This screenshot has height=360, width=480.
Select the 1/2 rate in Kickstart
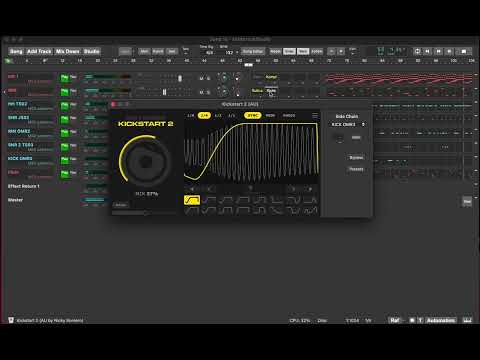coord(218,116)
